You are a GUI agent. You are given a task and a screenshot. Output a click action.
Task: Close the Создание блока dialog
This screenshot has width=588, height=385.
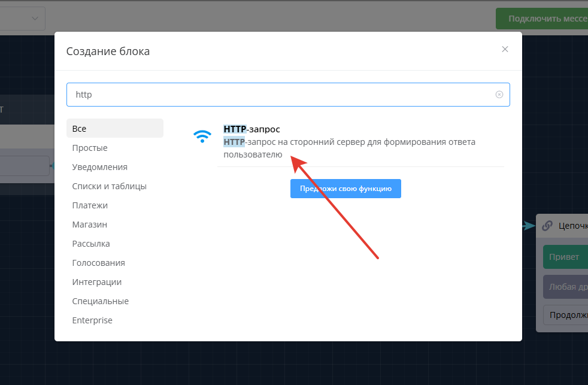click(x=505, y=49)
